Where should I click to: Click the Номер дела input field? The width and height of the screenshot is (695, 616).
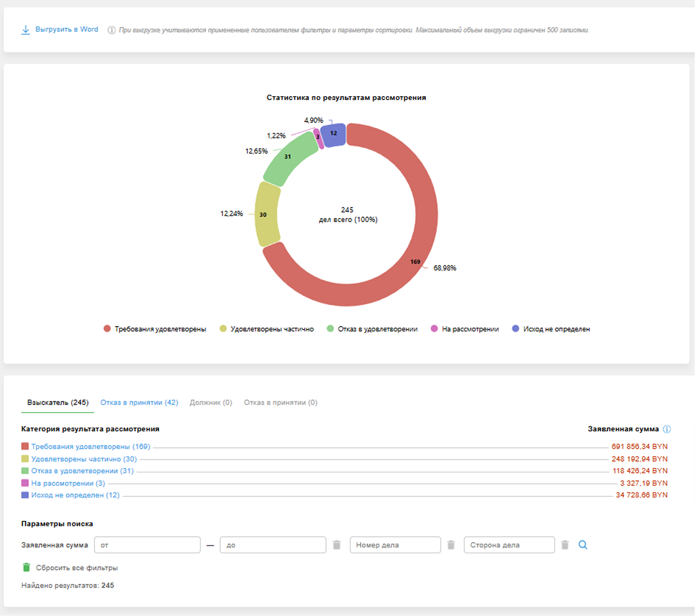coord(395,545)
